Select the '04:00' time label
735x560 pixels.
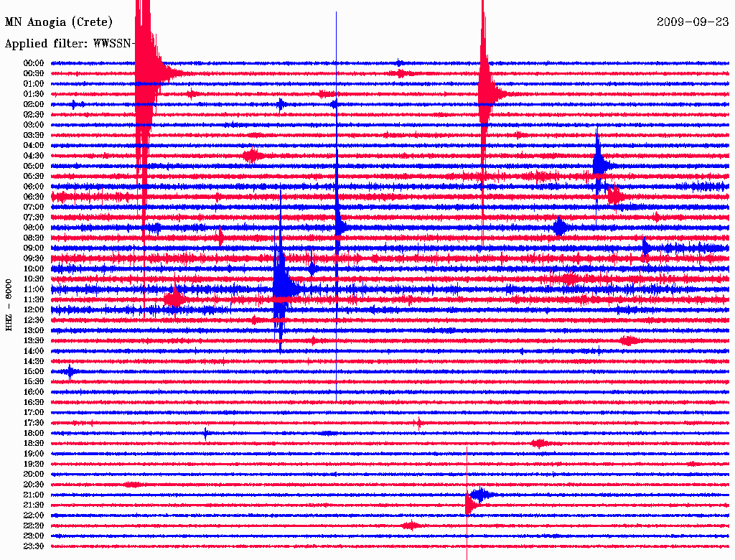point(34,146)
